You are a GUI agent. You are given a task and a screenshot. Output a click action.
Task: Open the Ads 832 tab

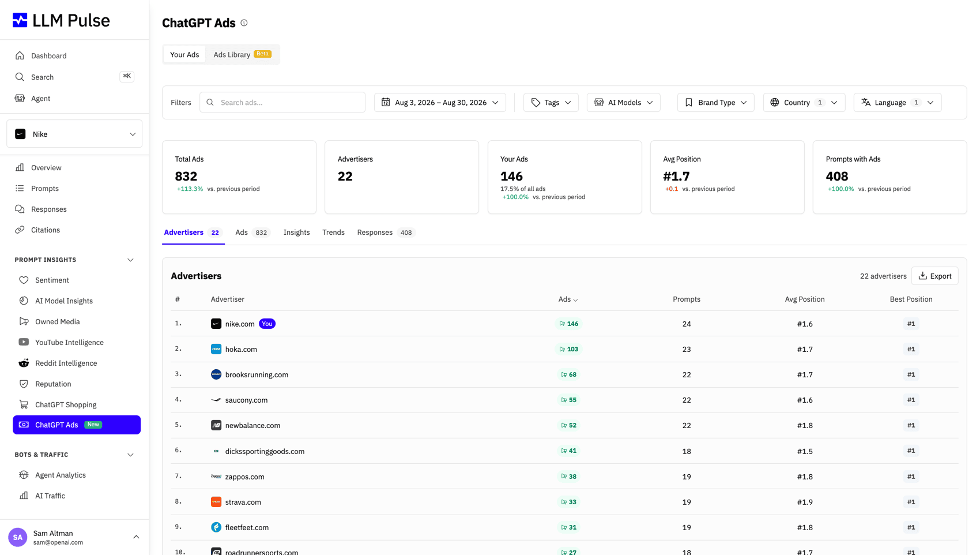[252, 232]
